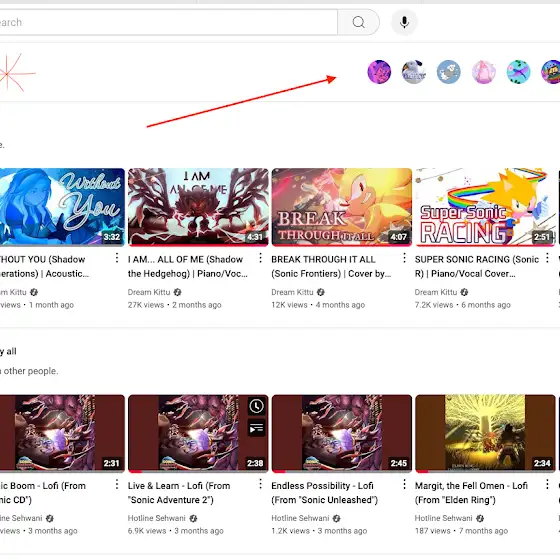This screenshot has width=560, height=560.
Task: Click Watch Later clock icon on Live & Learn thumbnail
Action: [256, 406]
